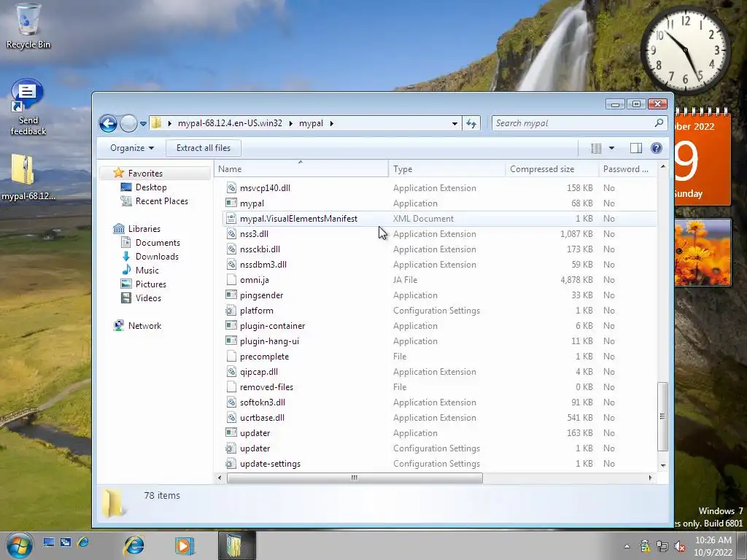This screenshot has height=560, width=747.
Task: Open the recent pages dropdown arrow
Action: tap(143, 124)
